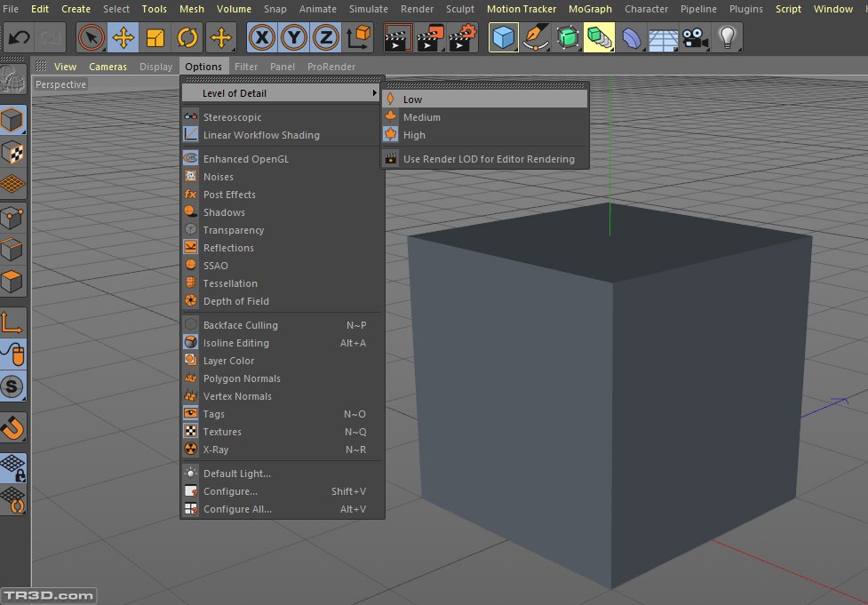Click Default Light... menu entry
This screenshot has height=605, width=868.
click(x=236, y=474)
